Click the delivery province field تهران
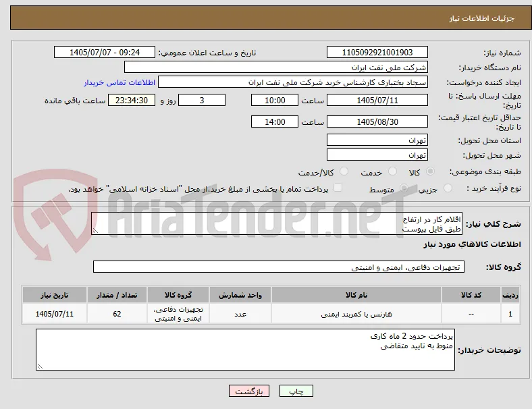This screenshot has height=409, width=532. (x=377, y=140)
